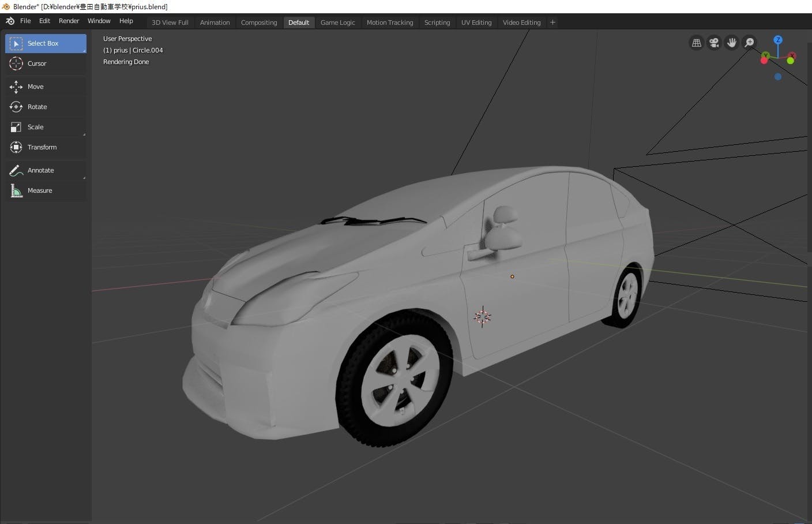Toggle the camera view button

click(714, 43)
